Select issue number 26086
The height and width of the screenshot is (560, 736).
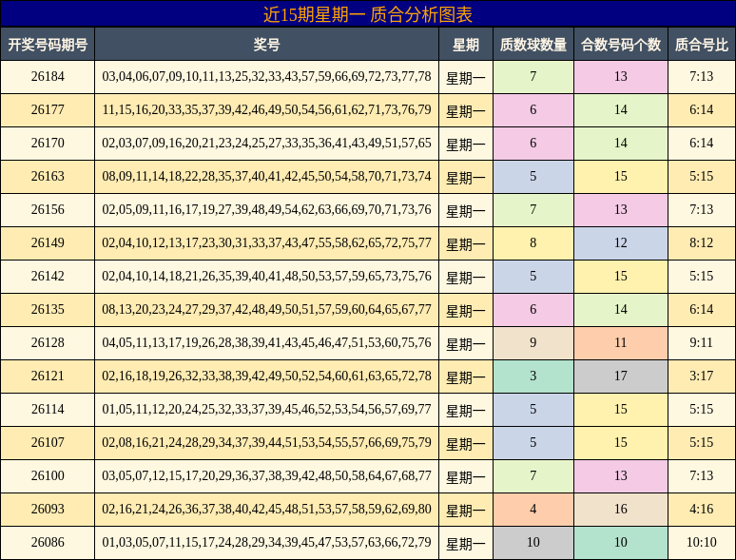(48, 543)
